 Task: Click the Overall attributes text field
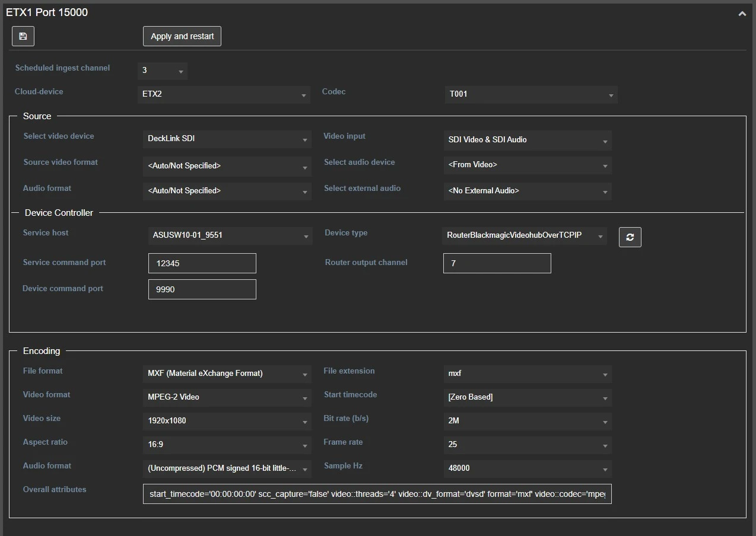click(x=377, y=494)
